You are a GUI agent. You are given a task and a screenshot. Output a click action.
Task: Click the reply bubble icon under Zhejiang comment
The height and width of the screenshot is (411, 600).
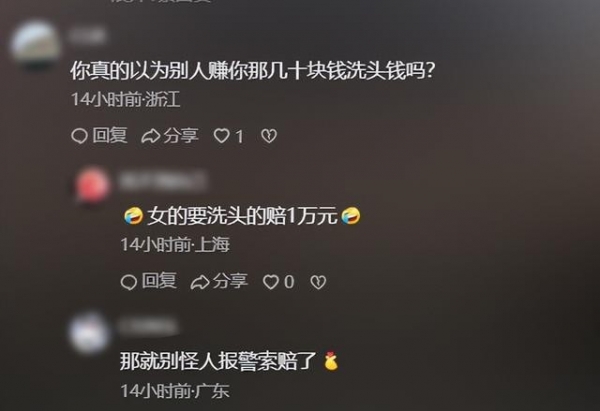pos(79,136)
